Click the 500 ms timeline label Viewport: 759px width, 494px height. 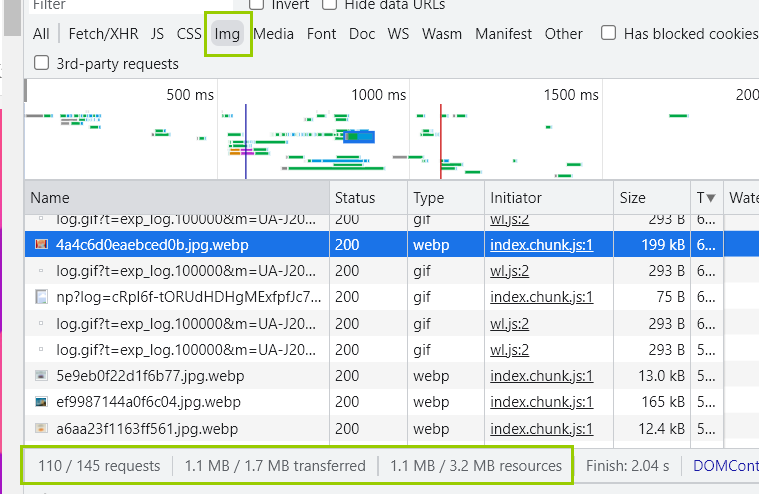click(190, 95)
